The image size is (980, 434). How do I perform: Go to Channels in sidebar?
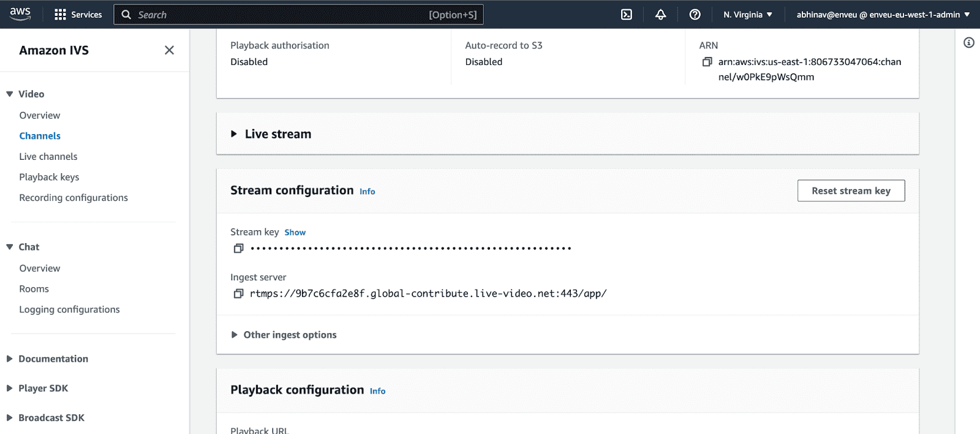tap(40, 136)
